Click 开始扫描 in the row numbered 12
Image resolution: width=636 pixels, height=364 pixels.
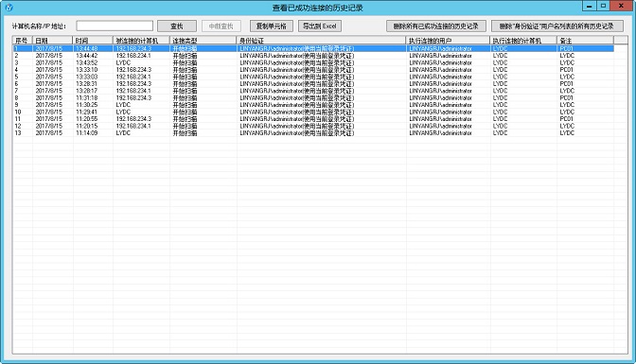[185, 126]
